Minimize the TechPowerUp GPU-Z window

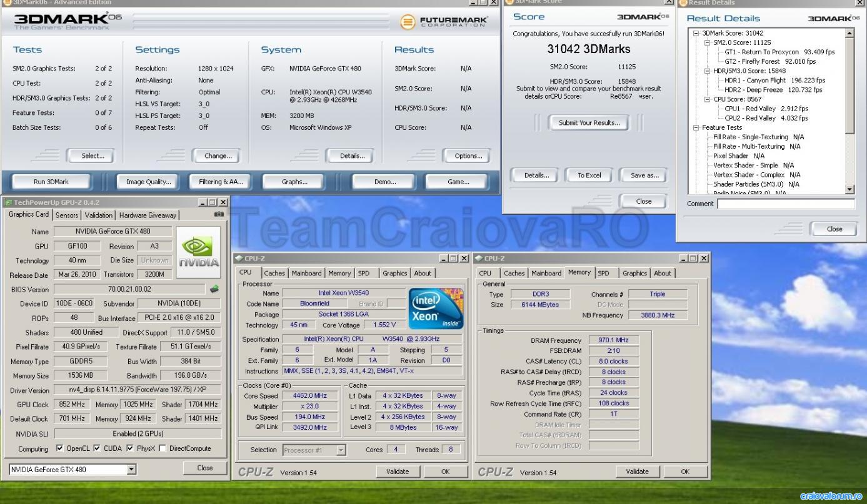203,202
